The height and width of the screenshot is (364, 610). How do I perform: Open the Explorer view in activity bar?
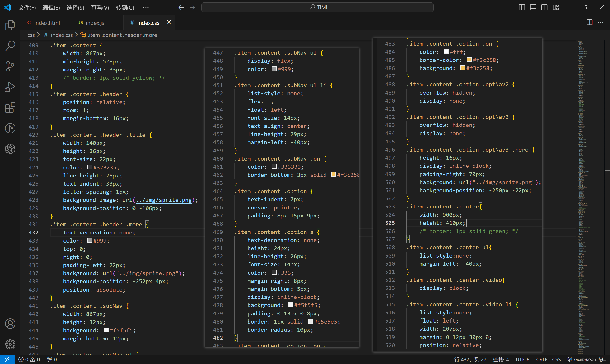point(10,25)
